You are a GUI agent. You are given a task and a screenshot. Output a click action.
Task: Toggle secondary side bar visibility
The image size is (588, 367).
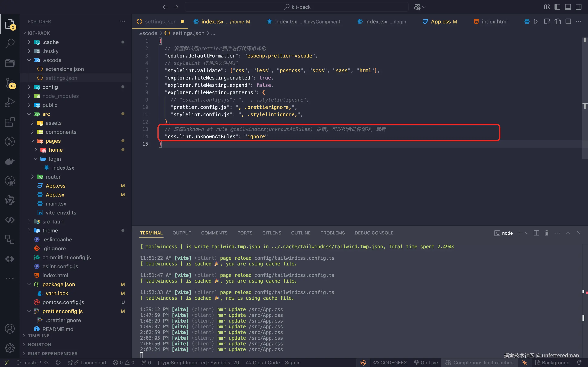579,7
